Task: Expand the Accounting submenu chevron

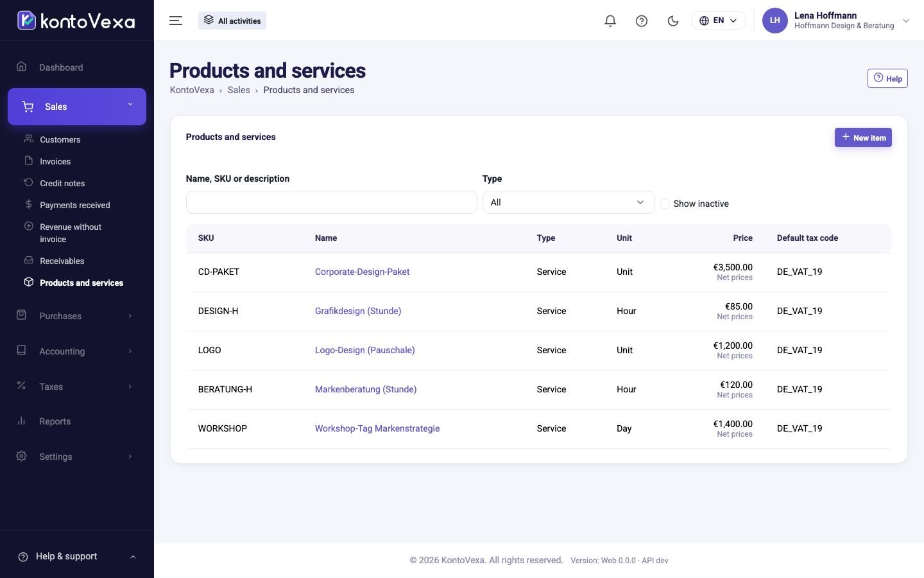Action: 130,351
